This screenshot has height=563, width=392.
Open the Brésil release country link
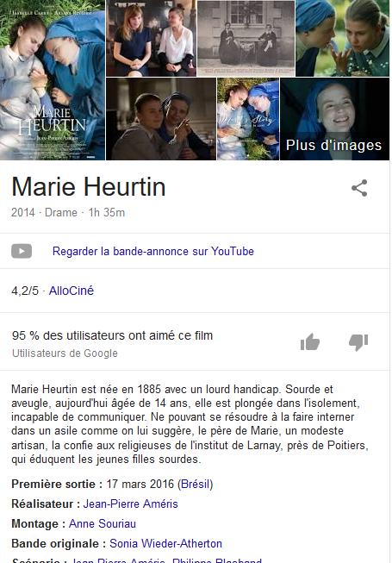pos(195,484)
